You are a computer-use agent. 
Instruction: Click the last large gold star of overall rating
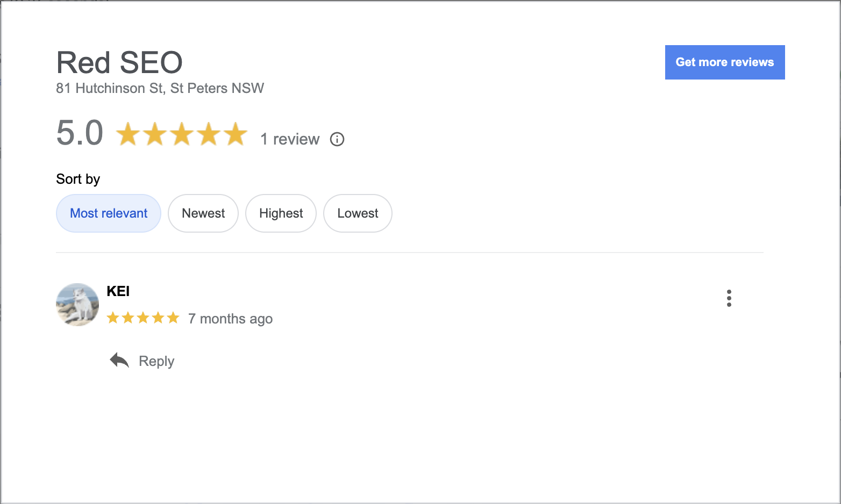[x=236, y=134]
